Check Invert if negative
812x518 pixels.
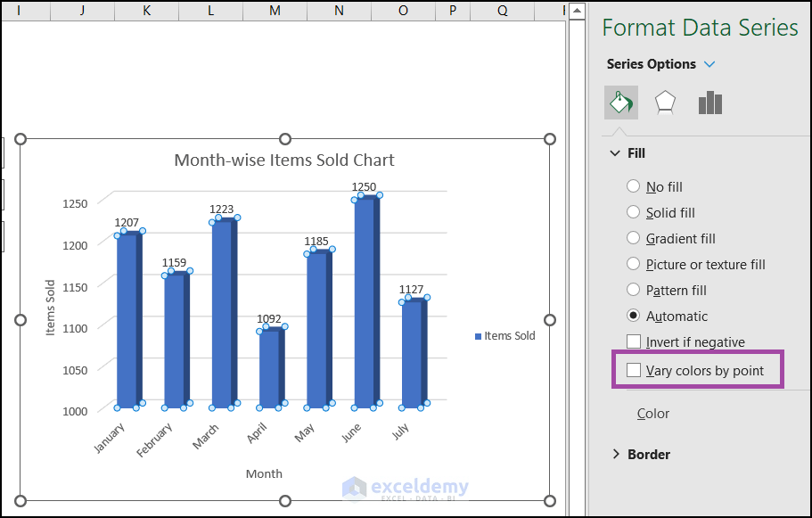click(x=635, y=341)
